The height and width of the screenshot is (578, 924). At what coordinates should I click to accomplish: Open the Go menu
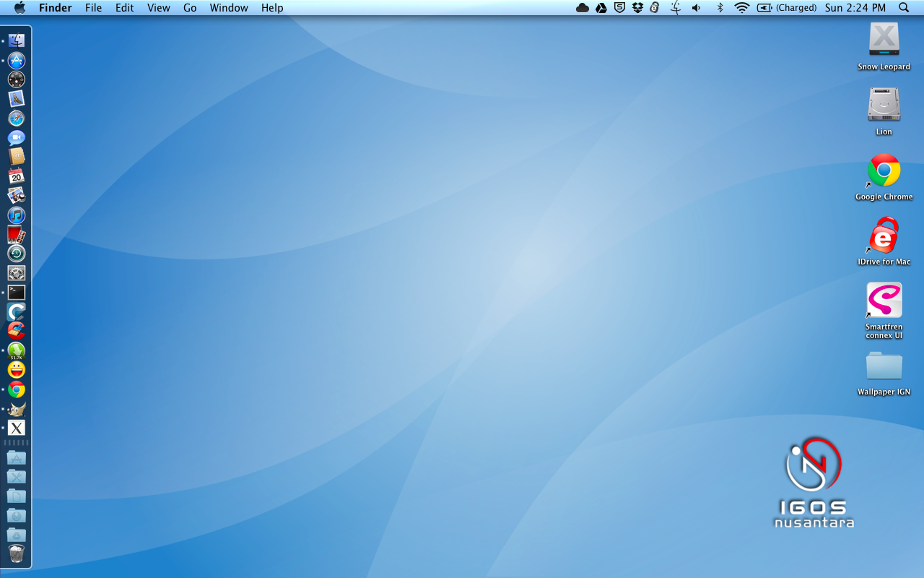click(190, 8)
